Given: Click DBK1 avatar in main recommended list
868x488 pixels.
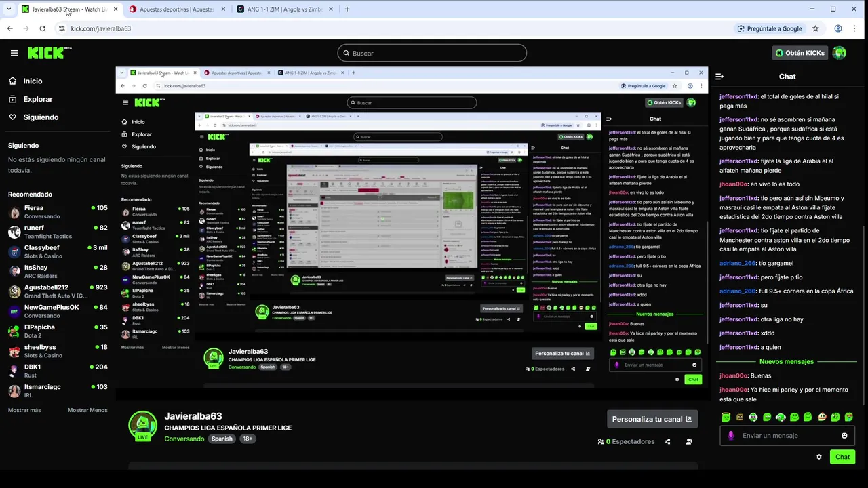Looking at the screenshot, I should pos(14,371).
